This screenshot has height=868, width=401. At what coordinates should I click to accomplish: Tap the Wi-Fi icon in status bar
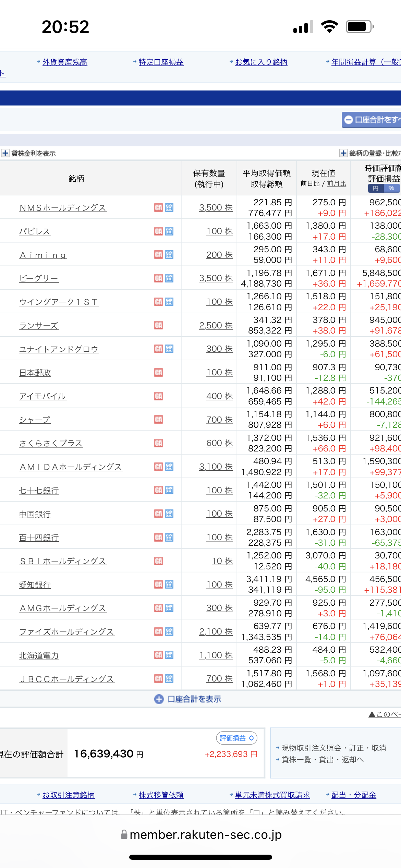pos(329,26)
